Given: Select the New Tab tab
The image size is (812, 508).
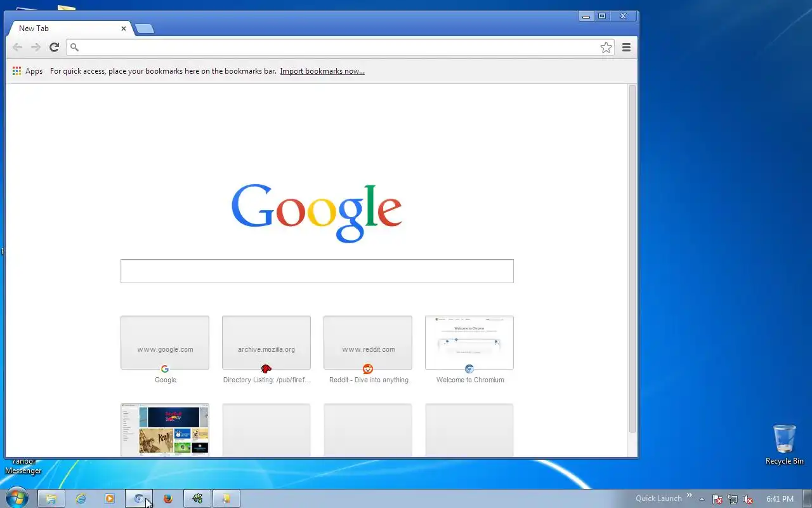Looking at the screenshot, I should 70,28.
